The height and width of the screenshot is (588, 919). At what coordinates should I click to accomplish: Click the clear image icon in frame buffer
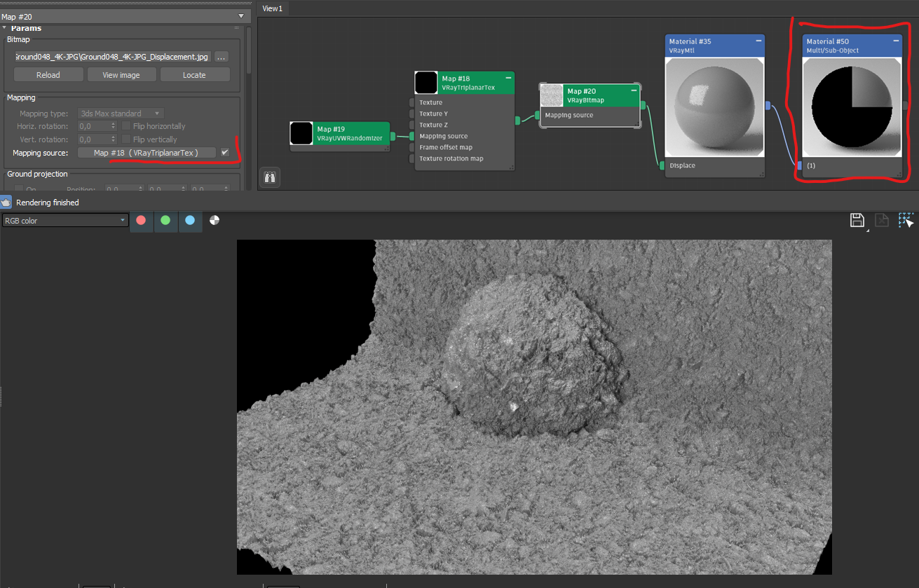pyautogui.click(x=882, y=220)
